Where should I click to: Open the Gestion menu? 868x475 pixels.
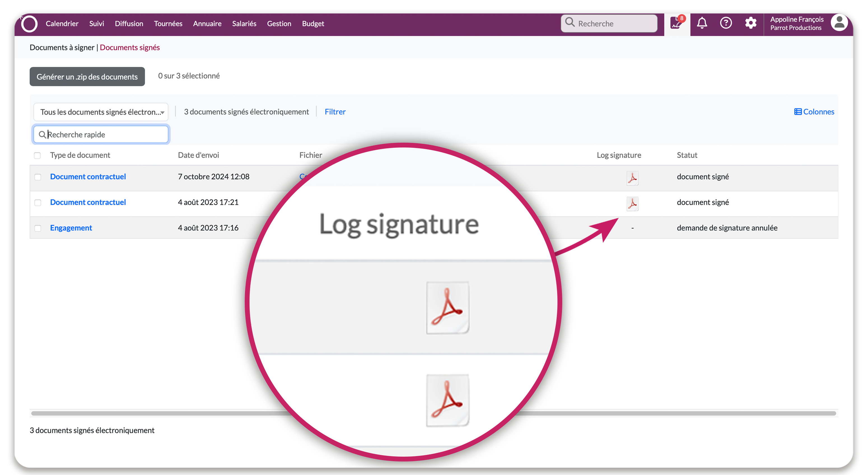click(x=279, y=24)
